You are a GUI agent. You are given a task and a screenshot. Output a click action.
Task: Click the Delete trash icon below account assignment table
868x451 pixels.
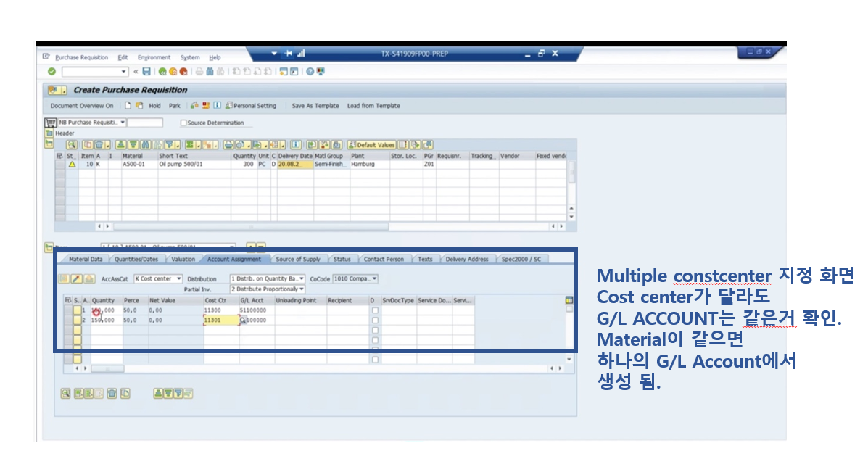pos(112,394)
